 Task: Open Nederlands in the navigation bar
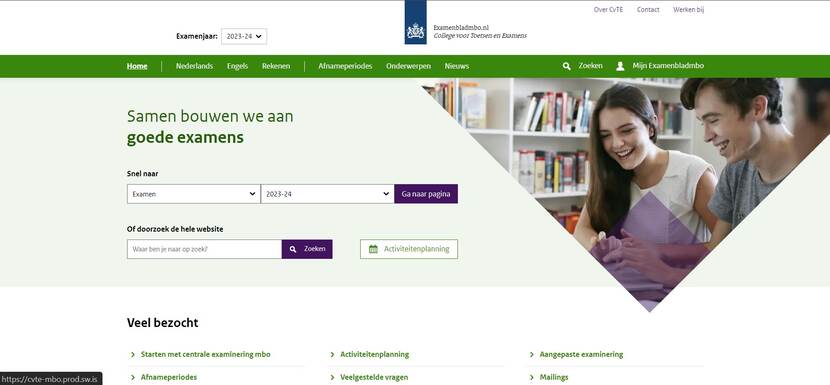(194, 66)
